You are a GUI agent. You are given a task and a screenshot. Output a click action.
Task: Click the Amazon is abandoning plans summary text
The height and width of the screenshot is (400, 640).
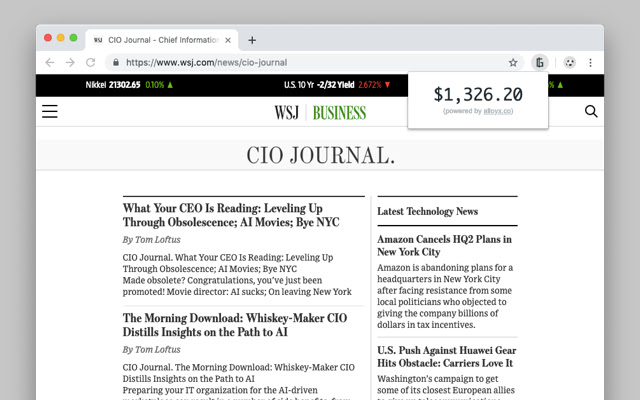click(445, 296)
